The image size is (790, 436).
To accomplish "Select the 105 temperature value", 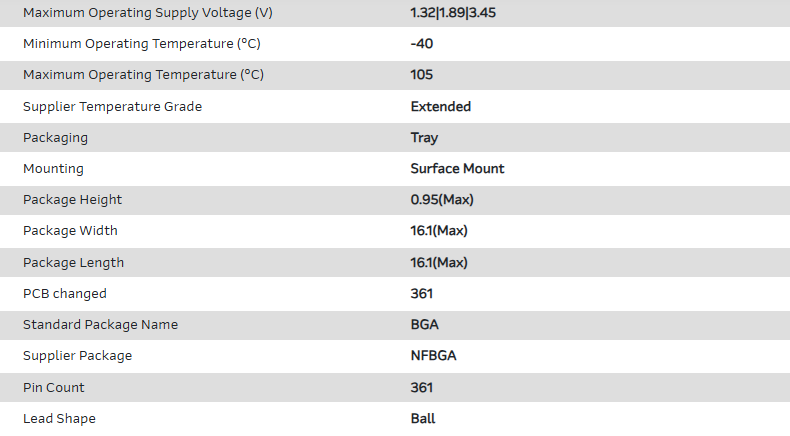I will (x=422, y=75).
